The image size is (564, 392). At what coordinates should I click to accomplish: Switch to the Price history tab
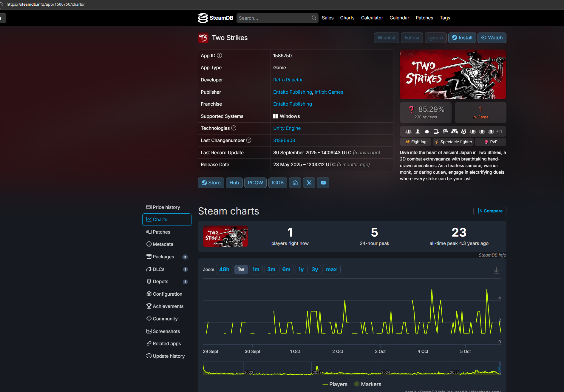pos(167,207)
